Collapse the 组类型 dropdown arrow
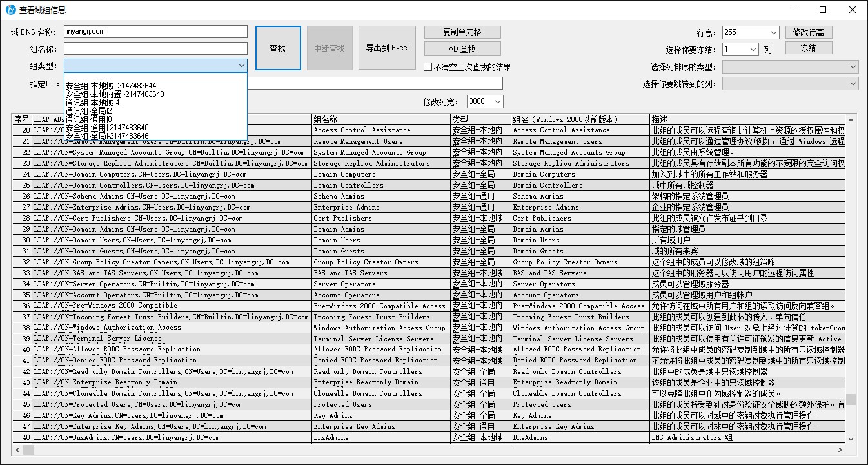 [x=241, y=66]
